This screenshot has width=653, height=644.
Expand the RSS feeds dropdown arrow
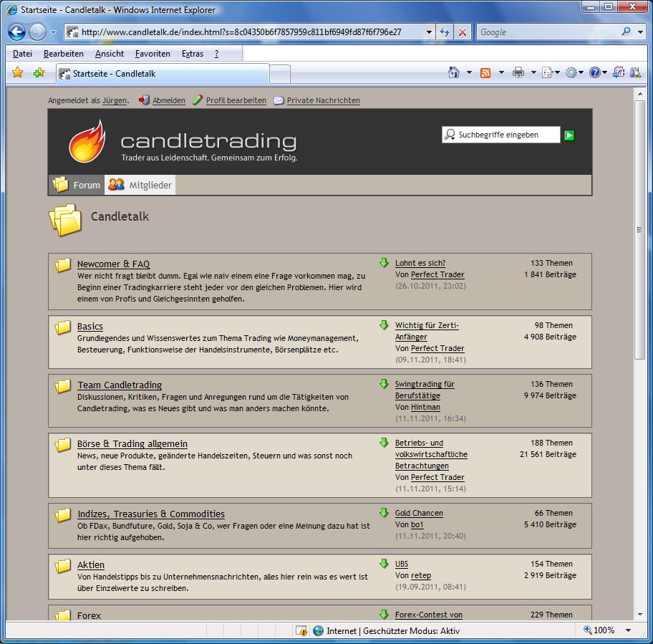point(501,73)
